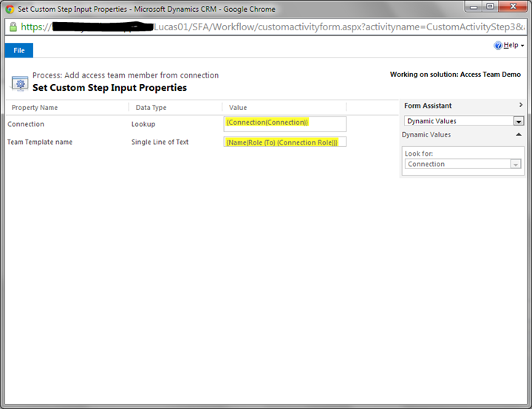Viewport: 532px width, 409px height.
Task: Close the Chrome window
Action: point(513,7)
